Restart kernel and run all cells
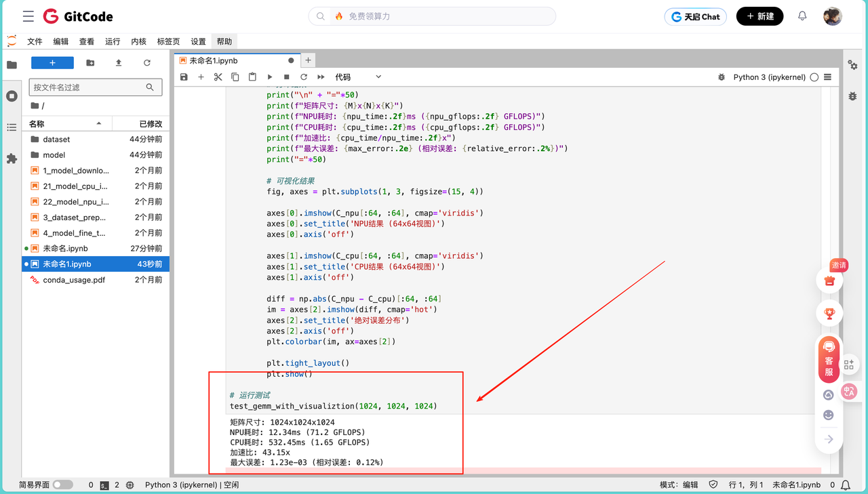 coord(321,77)
